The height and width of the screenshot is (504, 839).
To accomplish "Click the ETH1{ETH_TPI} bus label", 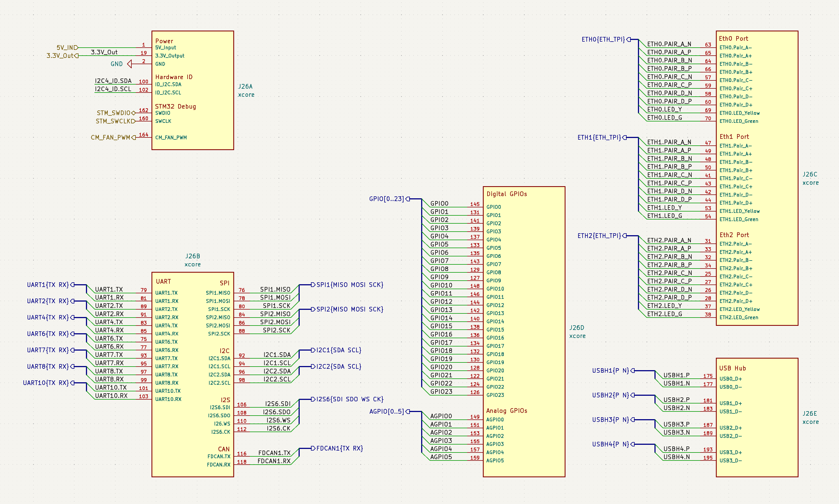I will pos(602,137).
